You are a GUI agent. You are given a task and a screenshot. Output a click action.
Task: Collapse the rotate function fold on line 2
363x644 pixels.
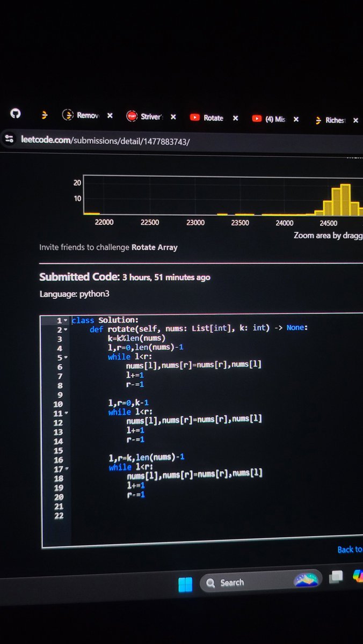(x=66, y=330)
